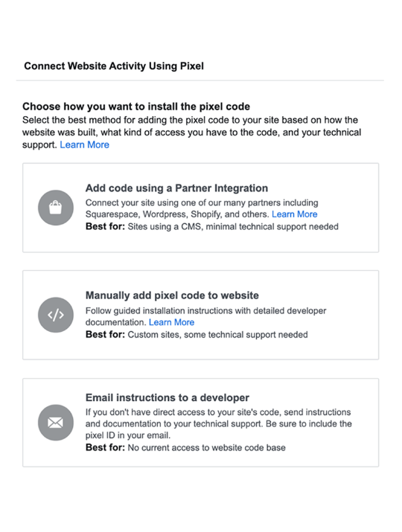
Task: Open Learn More link after Shopify partners text
Action: click(294, 214)
